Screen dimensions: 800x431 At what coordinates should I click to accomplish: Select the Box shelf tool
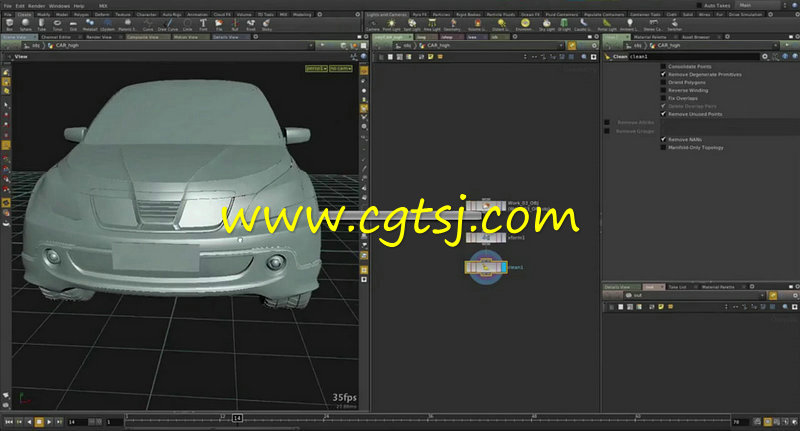[9, 24]
